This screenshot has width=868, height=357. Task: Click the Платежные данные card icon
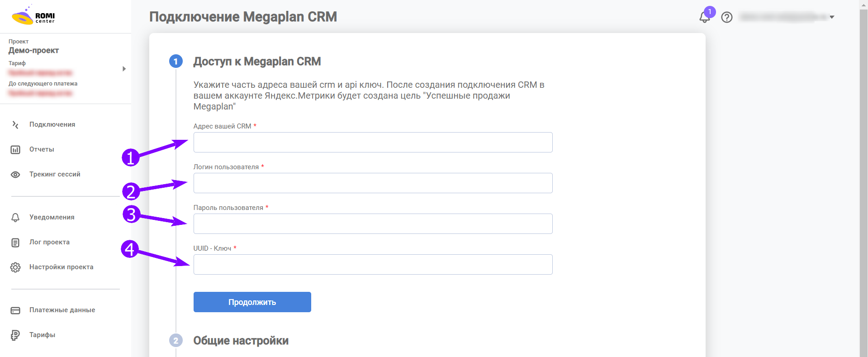(15, 310)
